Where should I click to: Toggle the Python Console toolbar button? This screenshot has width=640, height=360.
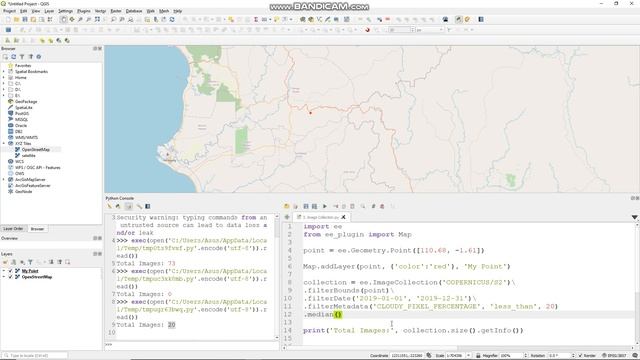click(459, 20)
